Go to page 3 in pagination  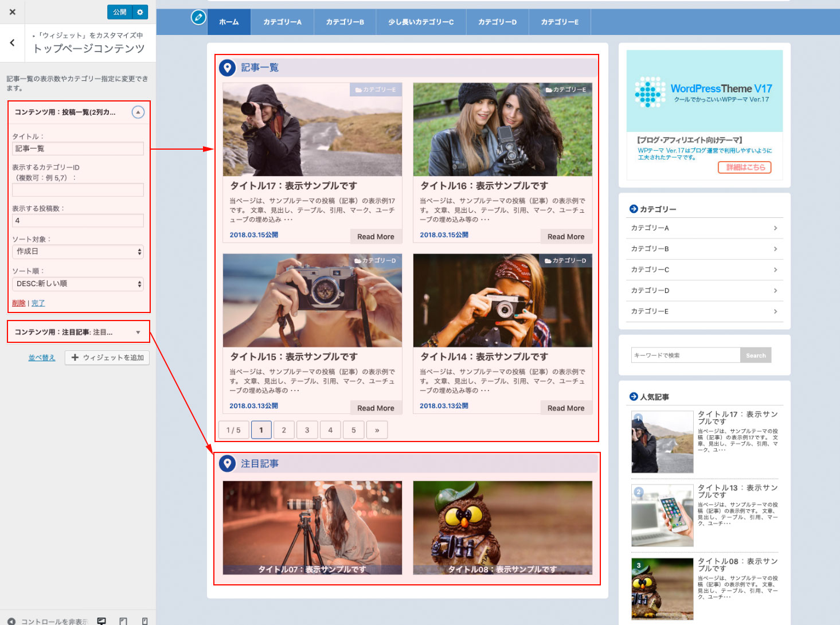(x=307, y=430)
